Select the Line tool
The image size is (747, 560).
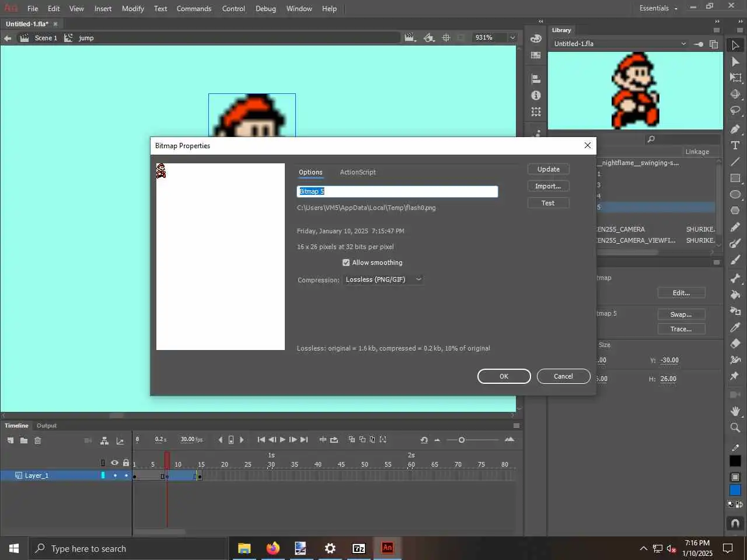[735, 162]
